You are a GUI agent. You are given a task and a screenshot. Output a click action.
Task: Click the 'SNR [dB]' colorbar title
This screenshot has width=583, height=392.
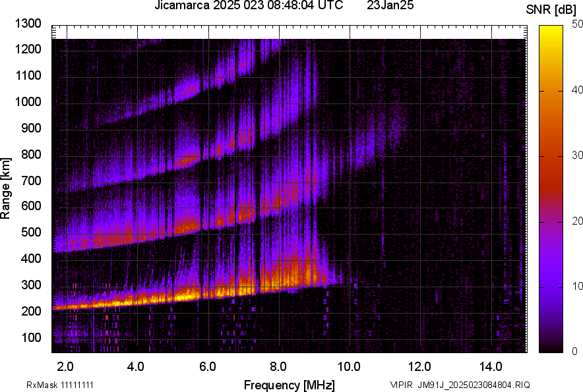552,9
